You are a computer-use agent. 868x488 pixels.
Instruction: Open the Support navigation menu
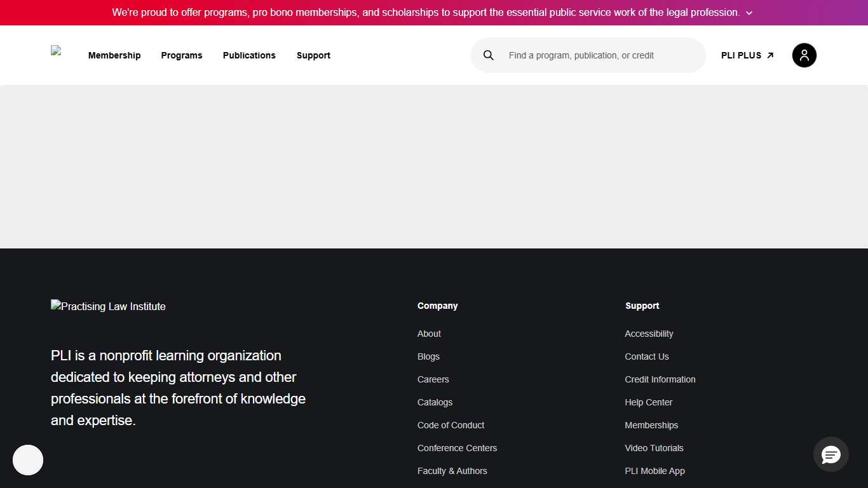point(313,55)
